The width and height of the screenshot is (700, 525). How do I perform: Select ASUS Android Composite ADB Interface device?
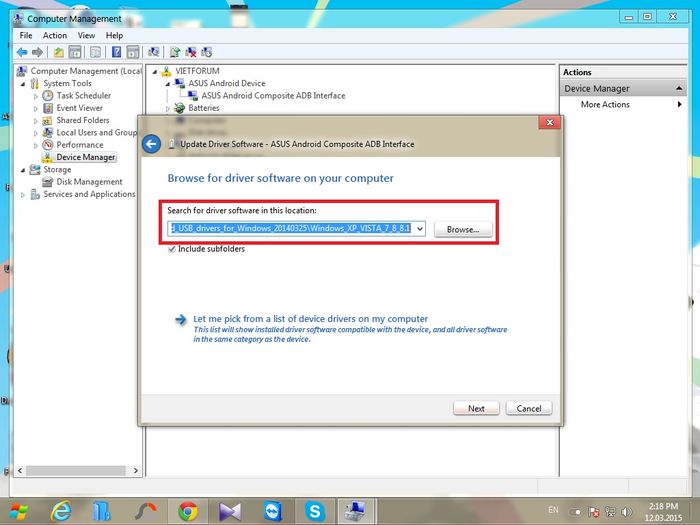click(x=273, y=96)
